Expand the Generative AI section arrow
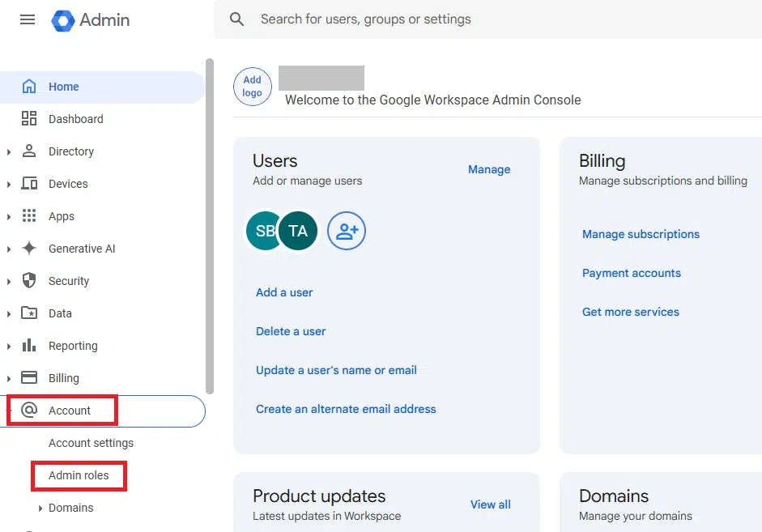The width and height of the screenshot is (762, 532). [9, 249]
